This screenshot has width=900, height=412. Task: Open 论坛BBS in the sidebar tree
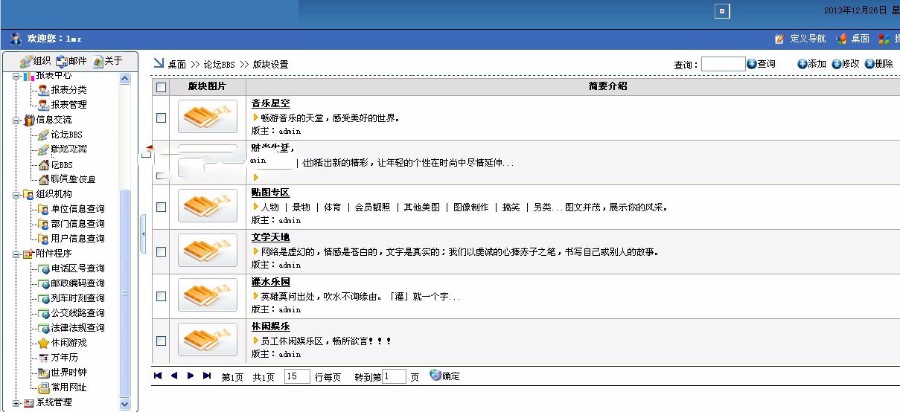60,134
